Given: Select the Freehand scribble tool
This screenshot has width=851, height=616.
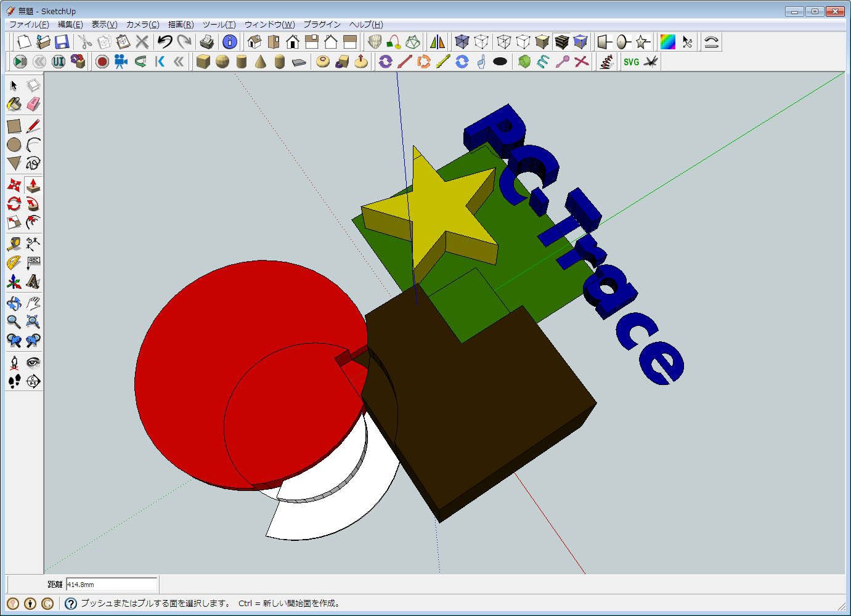Looking at the screenshot, I should (x=33, y=163).
